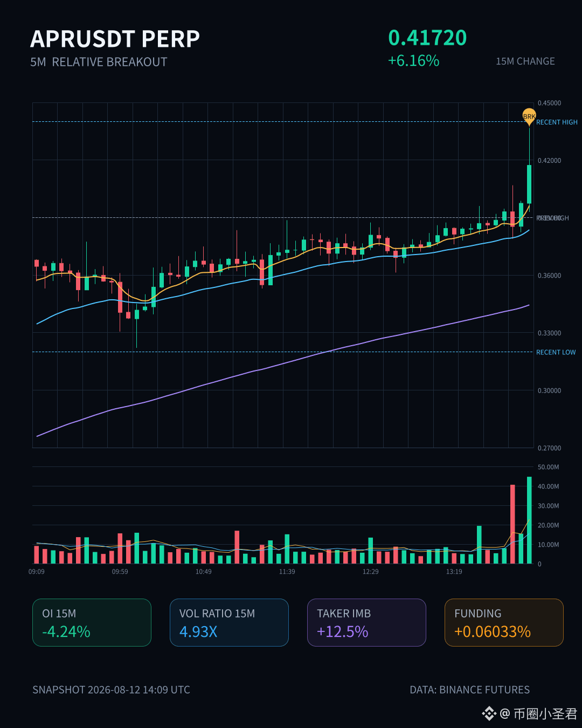Click the 5M RELATIVE BREAKOUT subtitle
582x728 pixels.
tap(99, 62)
